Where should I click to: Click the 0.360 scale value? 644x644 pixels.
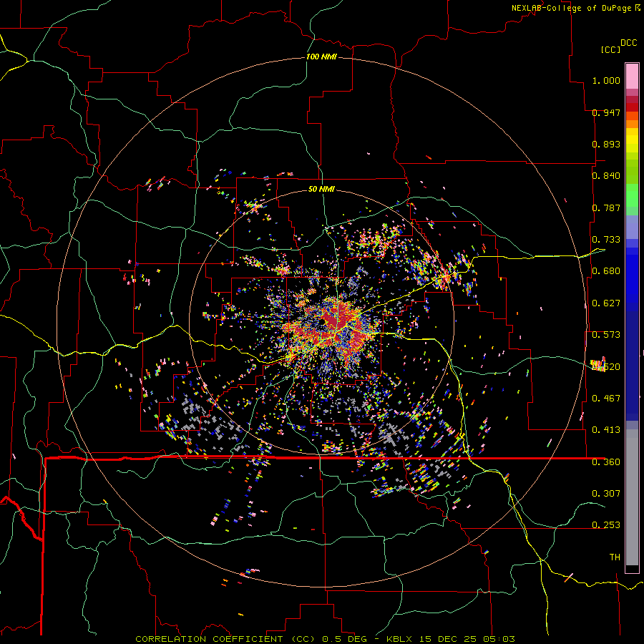click(606, 462)
